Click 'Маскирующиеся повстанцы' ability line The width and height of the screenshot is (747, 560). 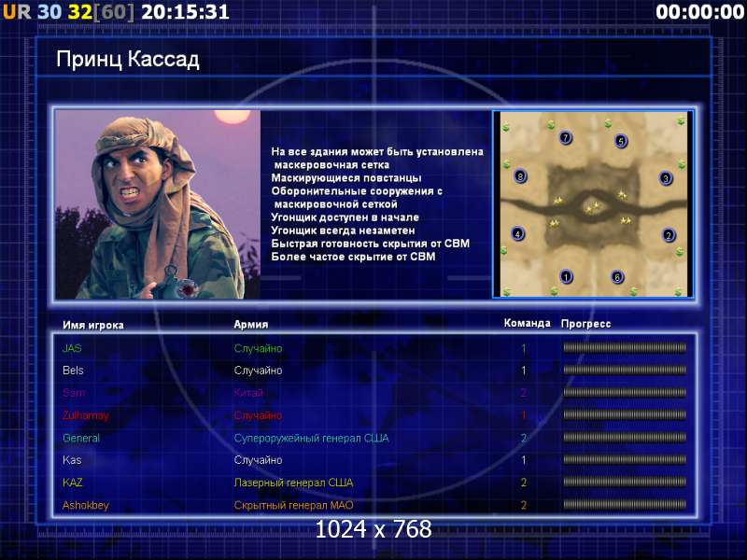346,178
